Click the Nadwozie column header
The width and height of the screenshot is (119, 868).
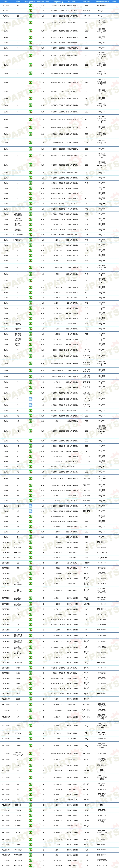(x=86, y=1)
